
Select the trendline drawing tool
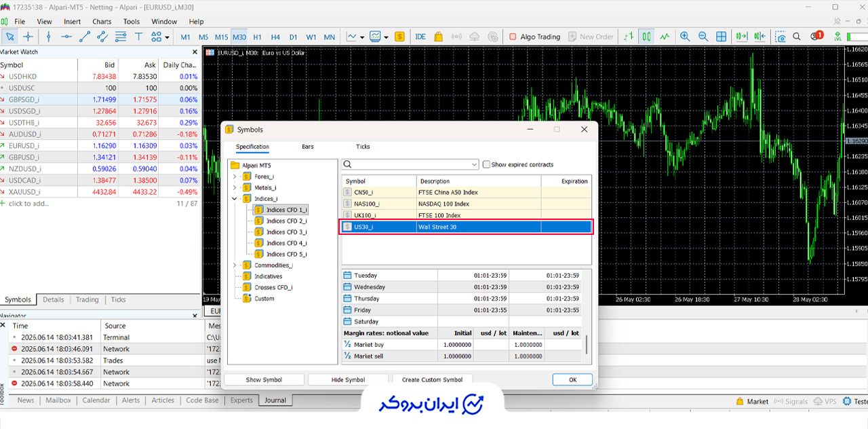(85, 37)
